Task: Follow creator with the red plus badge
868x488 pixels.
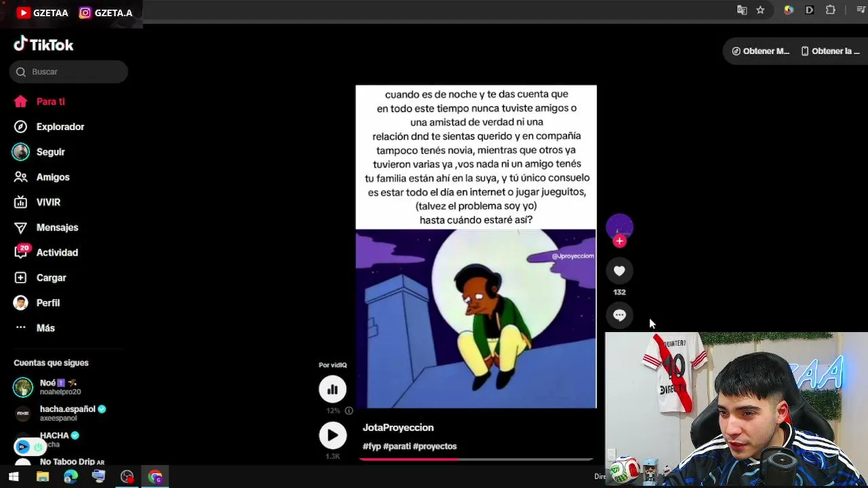Action: (x=619, y=241)
